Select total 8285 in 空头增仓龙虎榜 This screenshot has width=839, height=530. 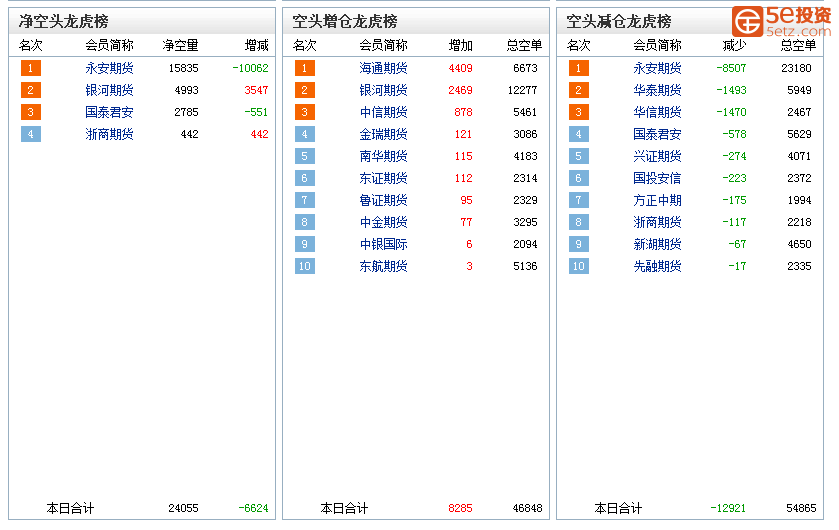460,508
